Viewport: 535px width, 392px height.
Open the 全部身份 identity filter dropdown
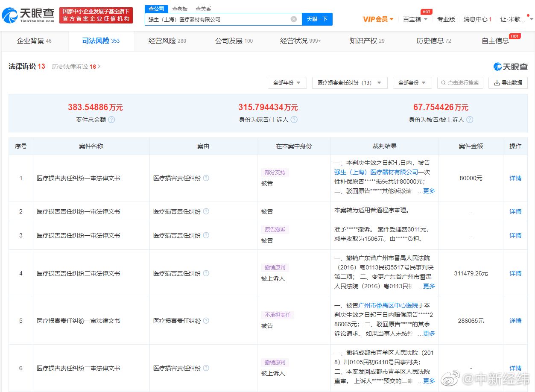(412, 83)
